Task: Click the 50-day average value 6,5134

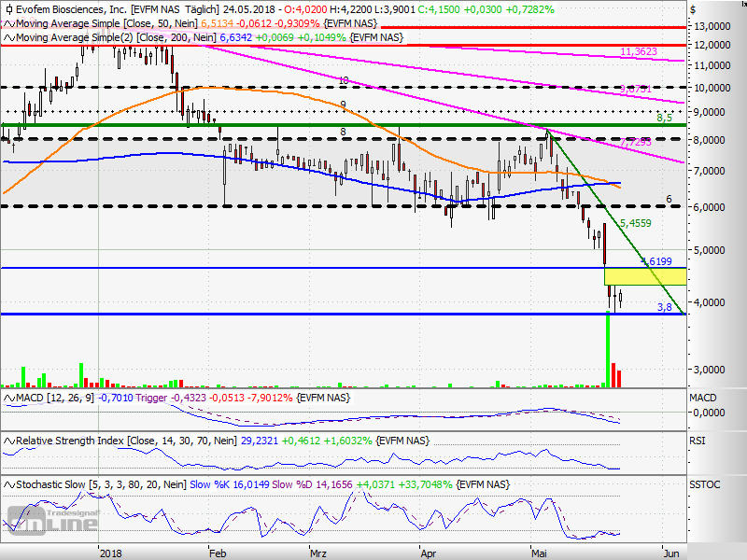Action: tap(218, 24)
